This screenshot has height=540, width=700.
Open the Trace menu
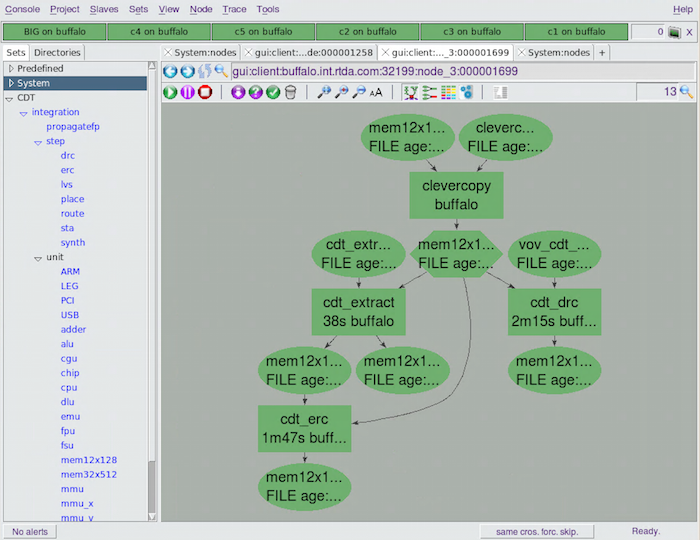tap(234, 9)
